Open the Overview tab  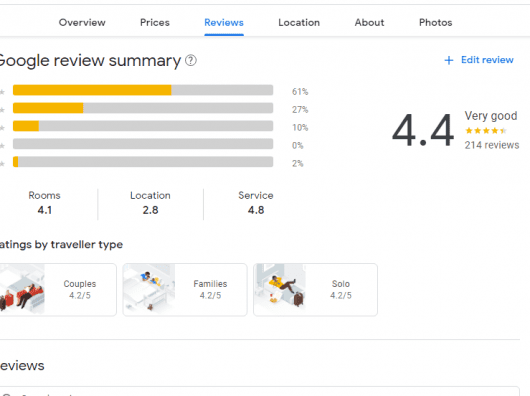click(x=82, y=23)
